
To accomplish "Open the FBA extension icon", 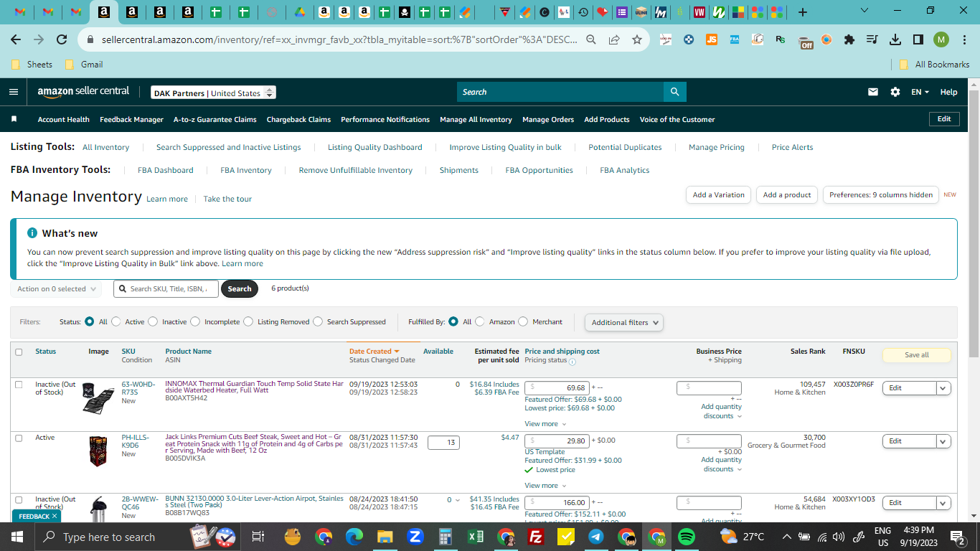I will pos(735,39).
